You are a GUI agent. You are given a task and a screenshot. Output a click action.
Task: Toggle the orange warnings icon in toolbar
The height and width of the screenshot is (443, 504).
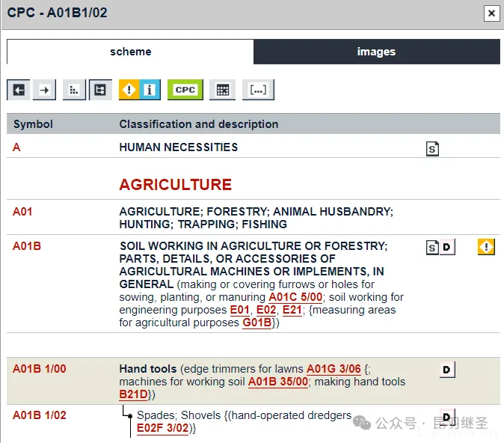[x=129, y=90]
